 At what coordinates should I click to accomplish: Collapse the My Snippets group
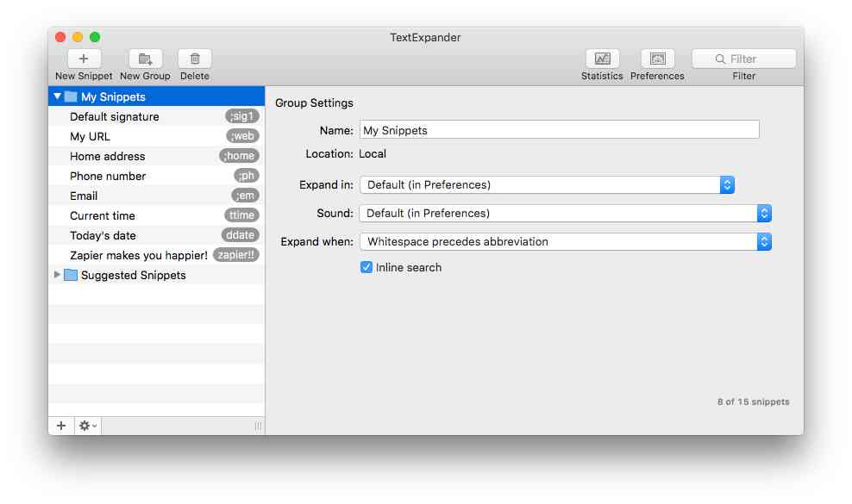click(58, 96)
